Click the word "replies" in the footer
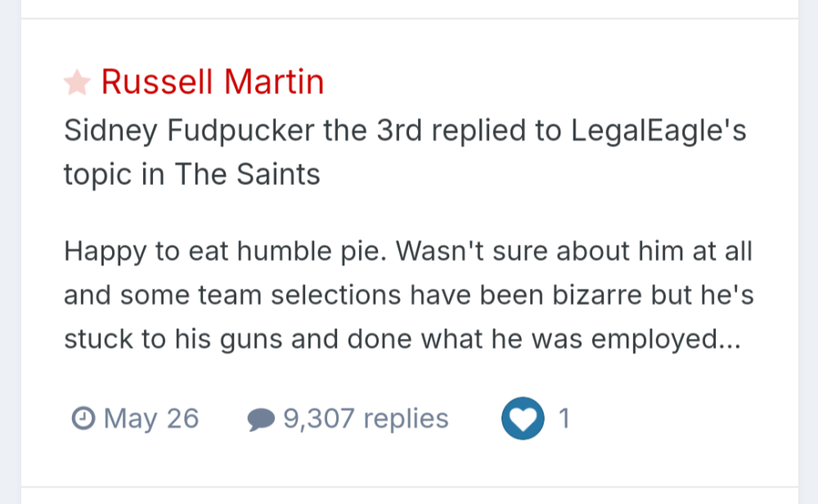818x504 pixels. tap(406, 419)
